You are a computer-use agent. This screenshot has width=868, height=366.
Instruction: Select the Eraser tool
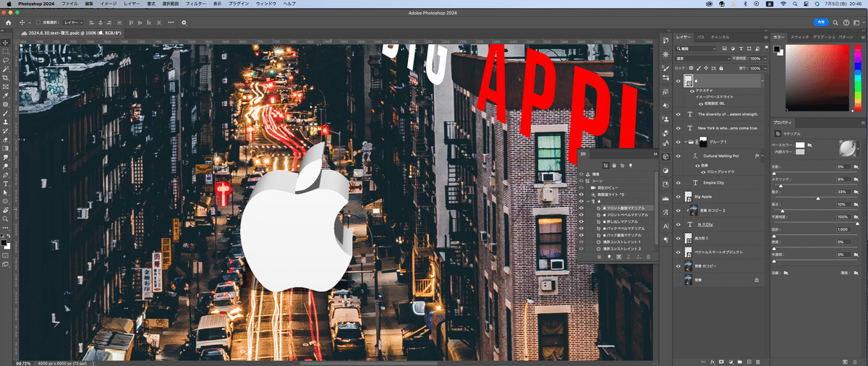pos(5,139)
